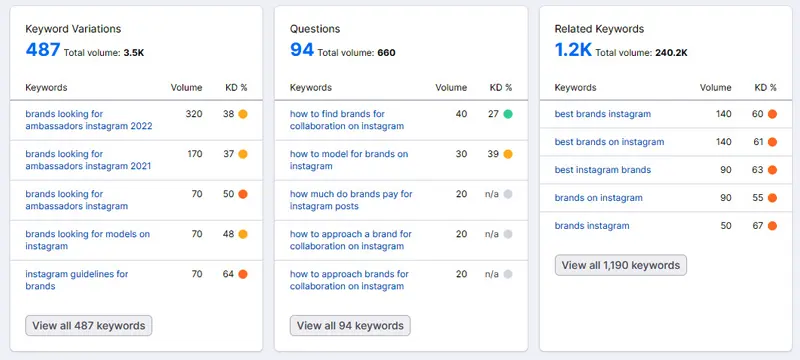Click the orange KD dot next to 67
This screenshot has height=360, width=800.
[x=772, y=226]
